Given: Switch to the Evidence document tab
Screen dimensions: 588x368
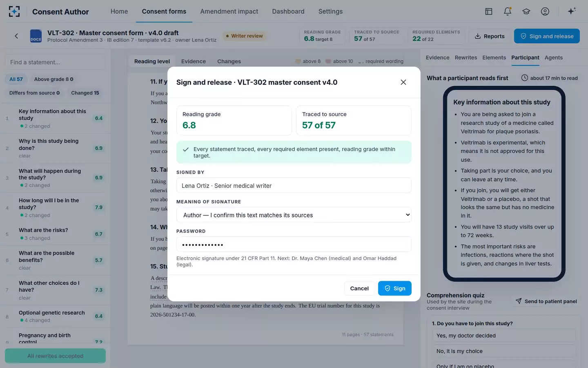Looking at the screenshot, I should 194,61.
